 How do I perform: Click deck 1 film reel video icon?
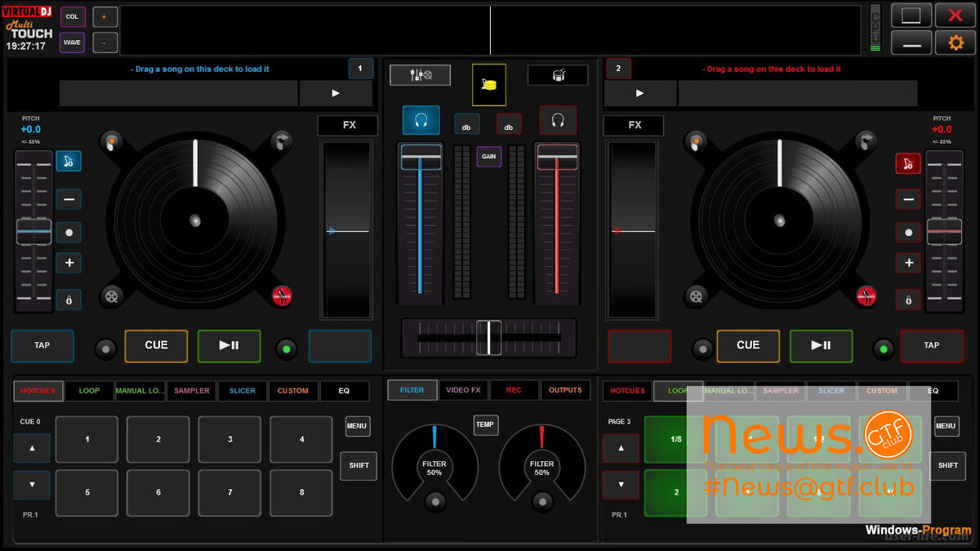click(x=112, y=295)
